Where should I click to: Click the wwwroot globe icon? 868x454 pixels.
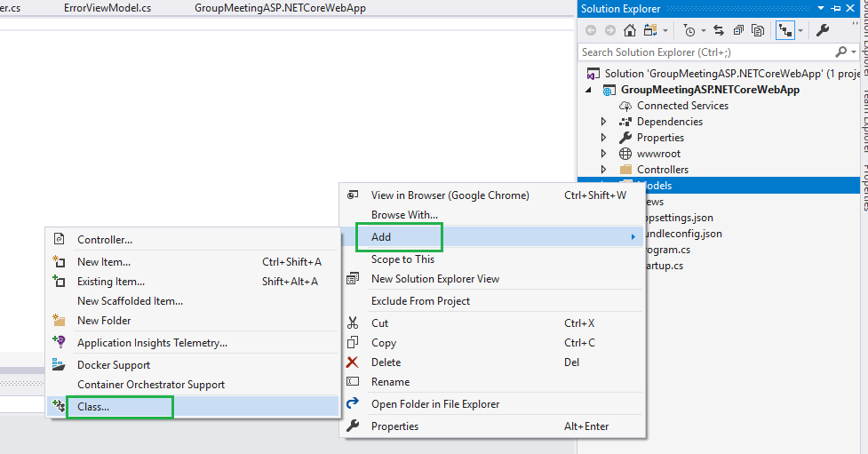(x=625, y=154)
